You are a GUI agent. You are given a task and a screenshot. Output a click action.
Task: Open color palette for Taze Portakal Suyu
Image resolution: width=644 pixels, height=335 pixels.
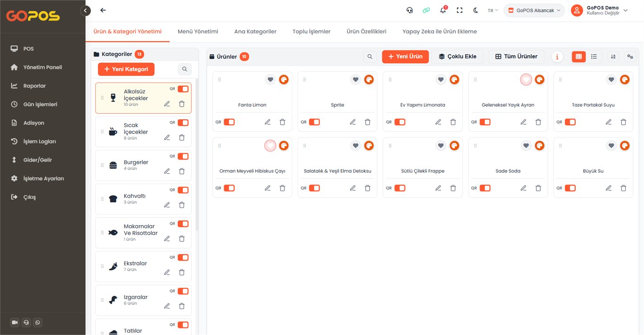point(625,80)
